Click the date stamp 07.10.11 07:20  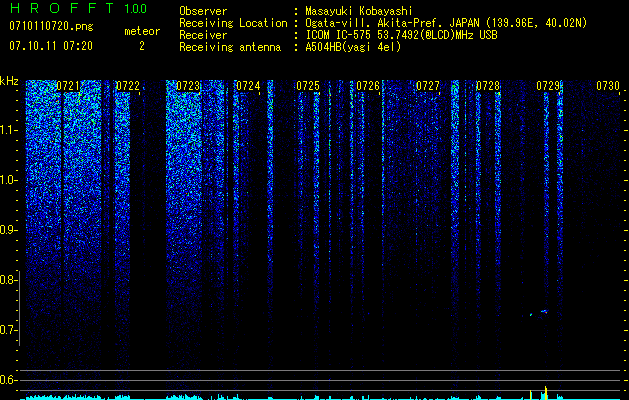pyautogui.click(x=51, y=46)
